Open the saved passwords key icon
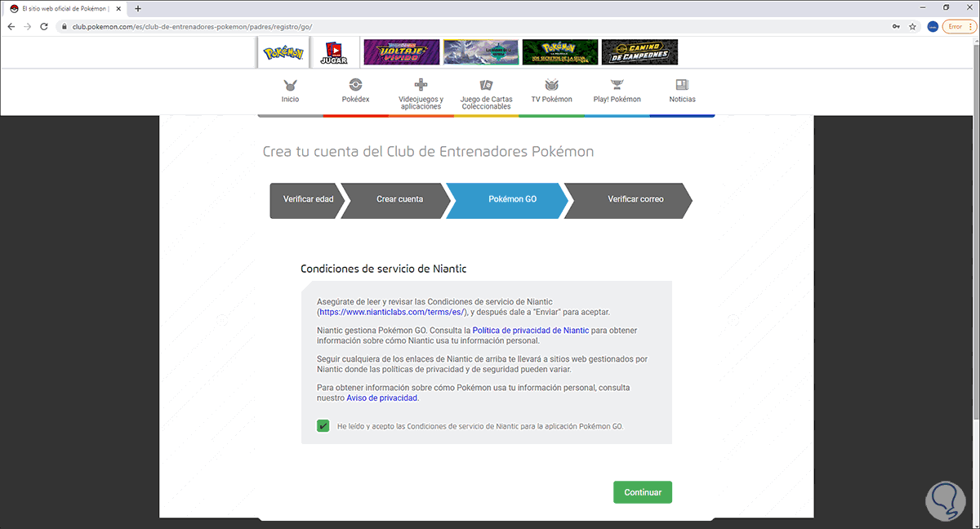The image size is (980, 529). [897, 26]
